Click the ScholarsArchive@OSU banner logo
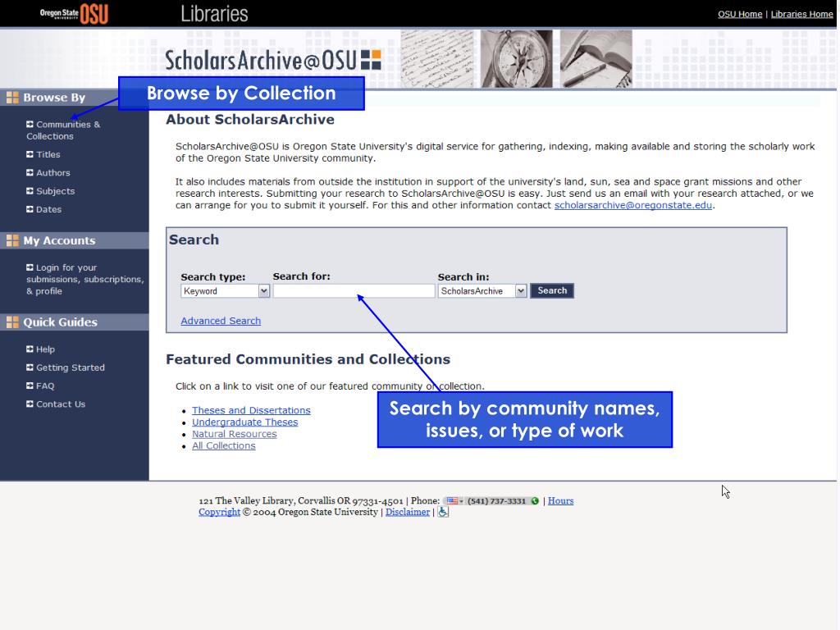 click(272, 59)
